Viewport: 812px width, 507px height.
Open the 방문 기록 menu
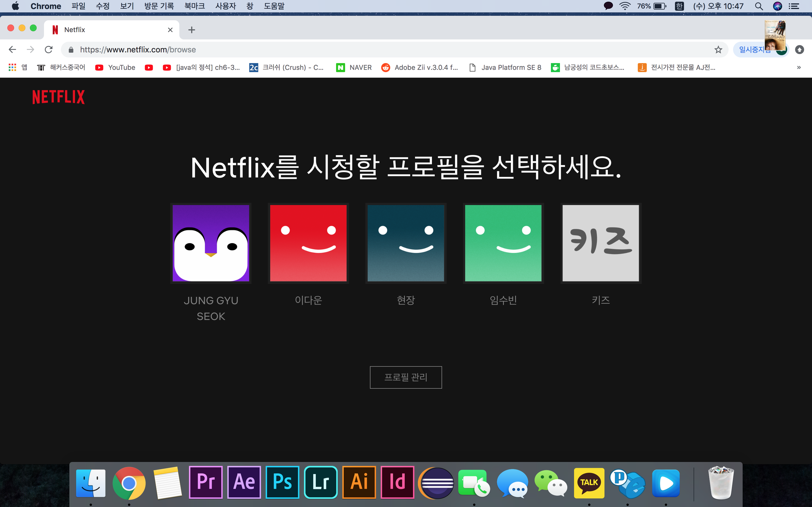click(x=159, y=6)
